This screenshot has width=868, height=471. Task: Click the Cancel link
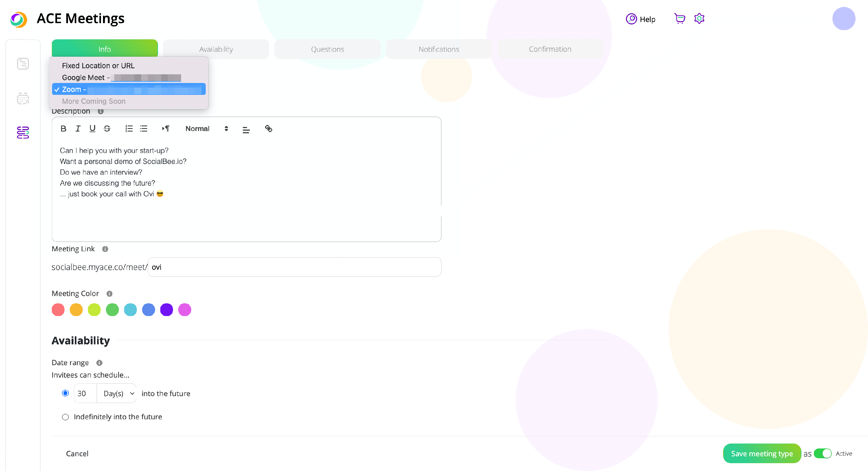[x=77, y=453]
